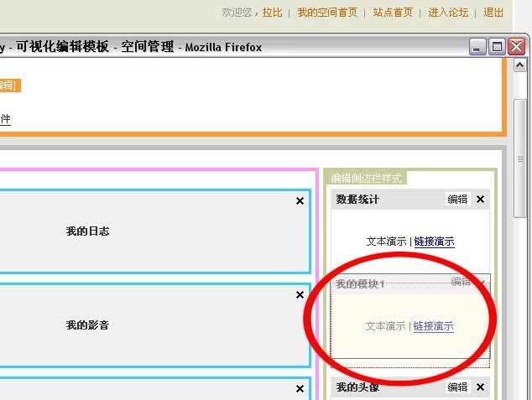This screenshot has height=400, width=532.
Task: Click 编辑 on the 我的头像 block
Action: [x=457, y=387]
